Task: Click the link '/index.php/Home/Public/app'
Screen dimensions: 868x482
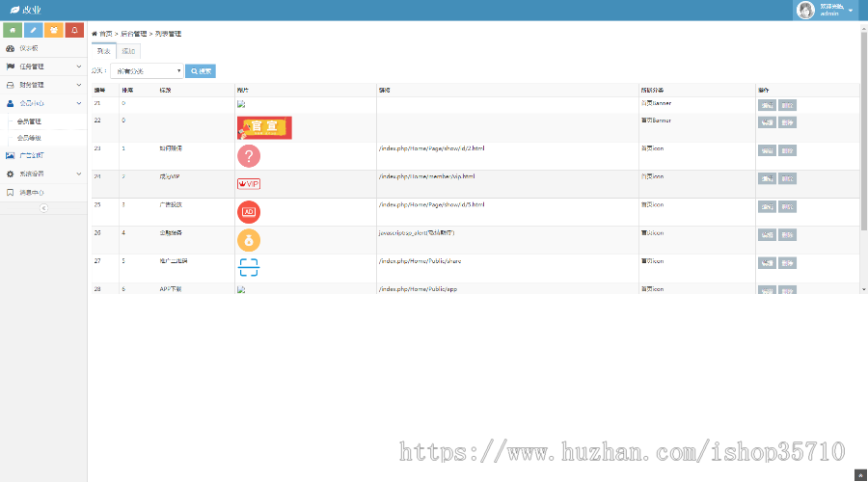Action: point(418,289)
